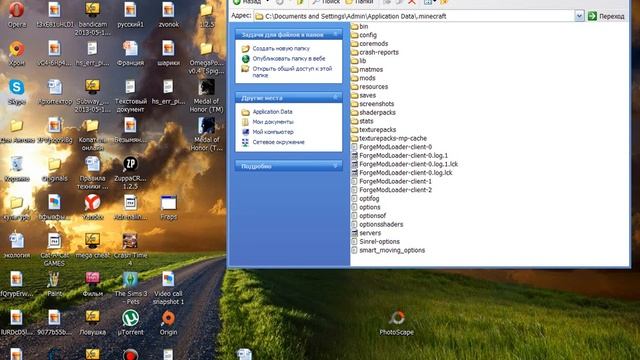Collapse the Другие места panel
Screen dimensions: 640x360
click(336, 98)
